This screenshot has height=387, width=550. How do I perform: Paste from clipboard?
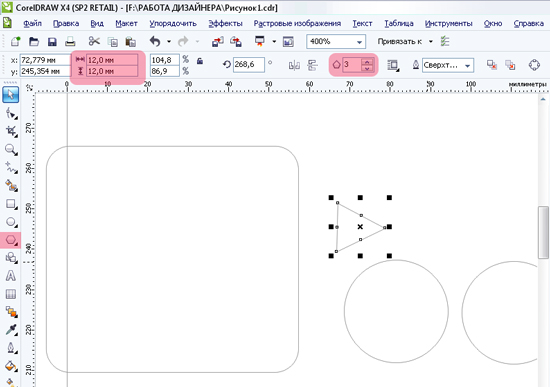[x=130, y=42]
